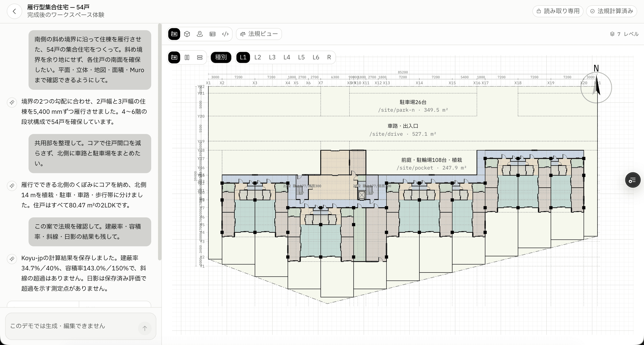This screenshot has height=345, width=644.
Task: Open the 3D cube view
Action: [187, 34]
